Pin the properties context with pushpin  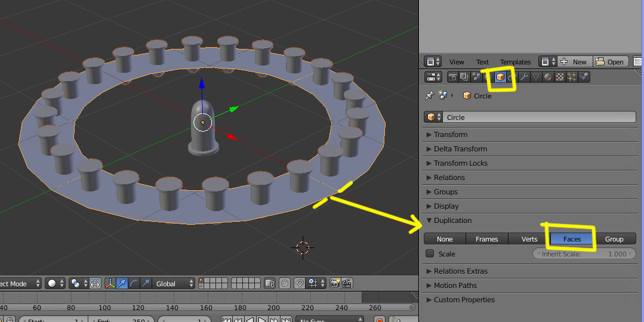pyautogui.click(x=430, y=95)
